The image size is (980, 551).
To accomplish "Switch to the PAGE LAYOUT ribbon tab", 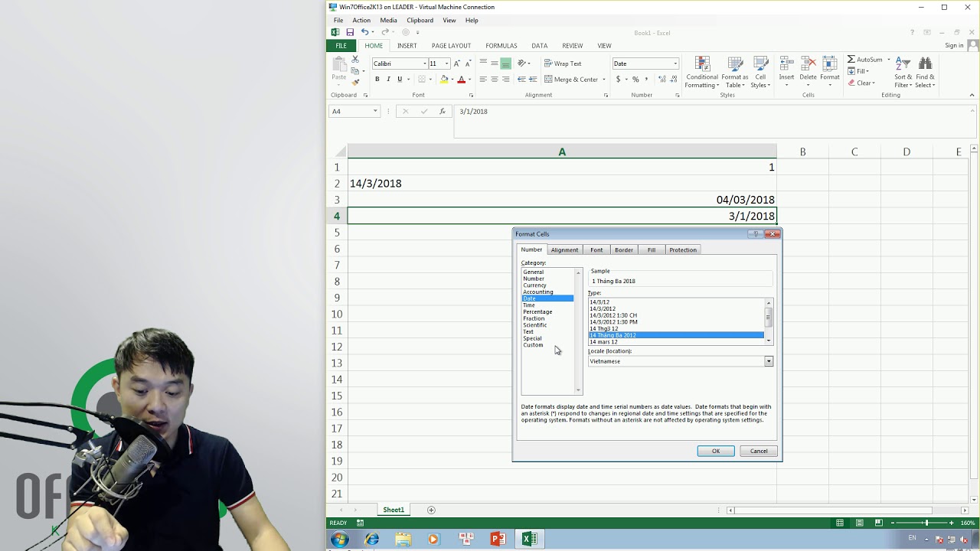I will [x=451, y=46].
